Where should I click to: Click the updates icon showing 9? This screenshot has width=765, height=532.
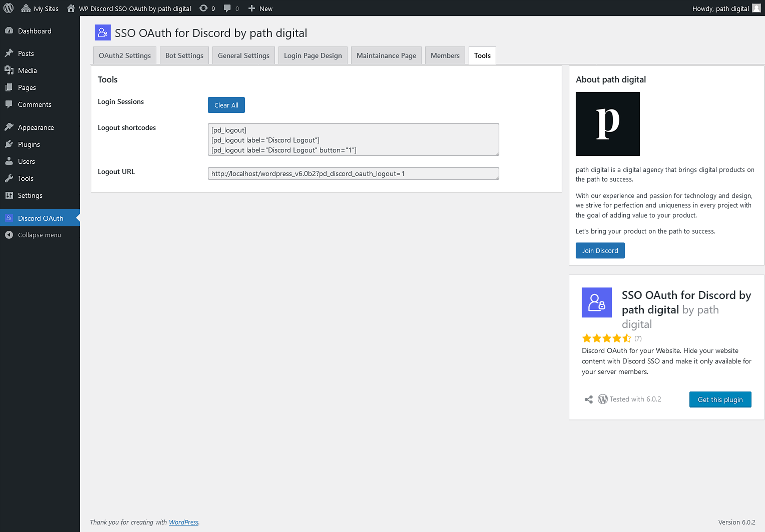(x=203, y=8)
